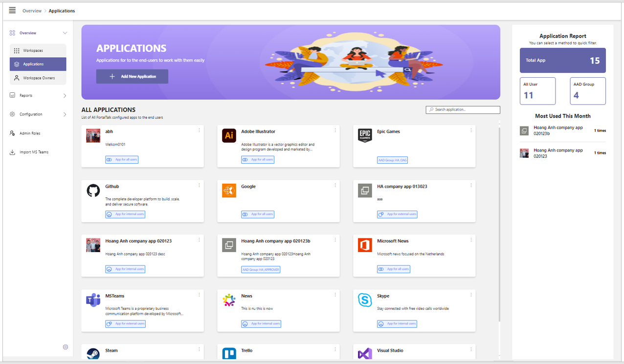The width and height of the screenshot is (624, 364).
Task: Click the Search application input field
Action: pyautogui.click(x=463, y=109)
